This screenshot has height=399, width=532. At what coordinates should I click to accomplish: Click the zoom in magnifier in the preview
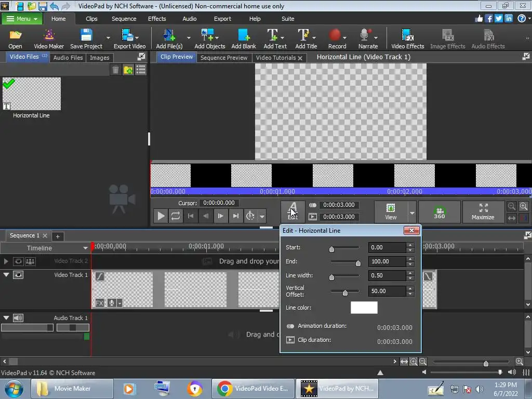[x=524, y=206]
